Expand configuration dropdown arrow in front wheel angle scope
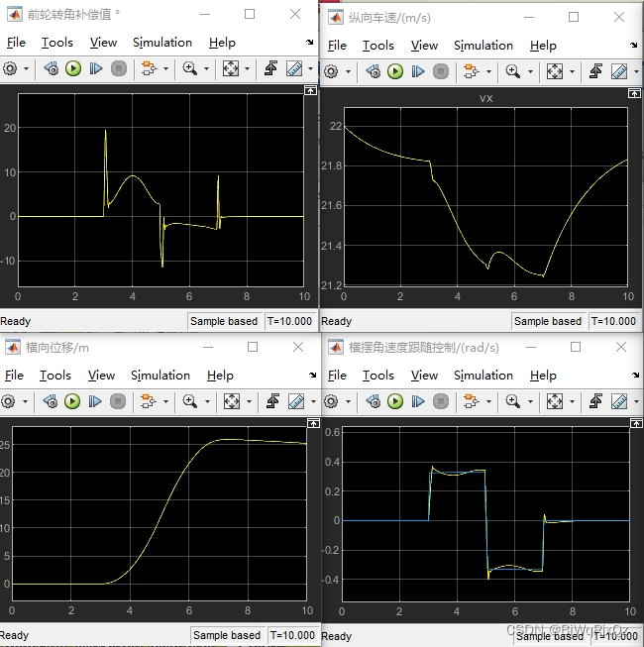The height and width of the screenshot is (647, 644). tap(26, 68)
